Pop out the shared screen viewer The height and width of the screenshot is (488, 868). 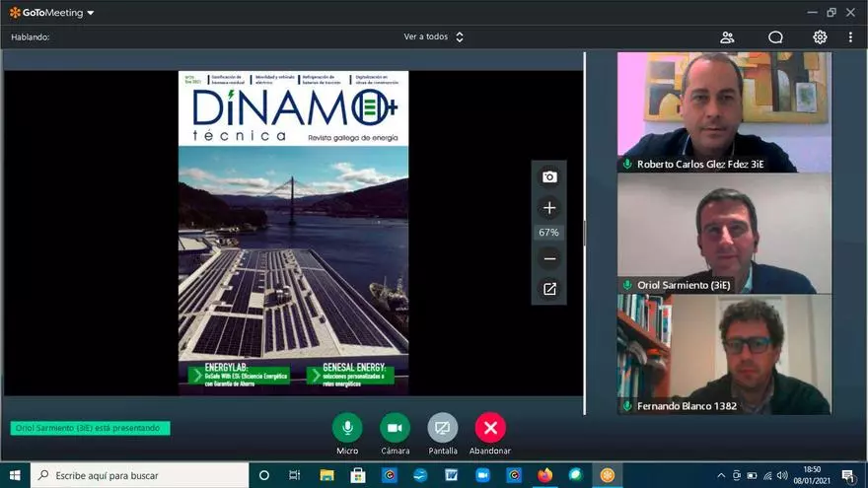pyautogui.click(x=549, y=289)
